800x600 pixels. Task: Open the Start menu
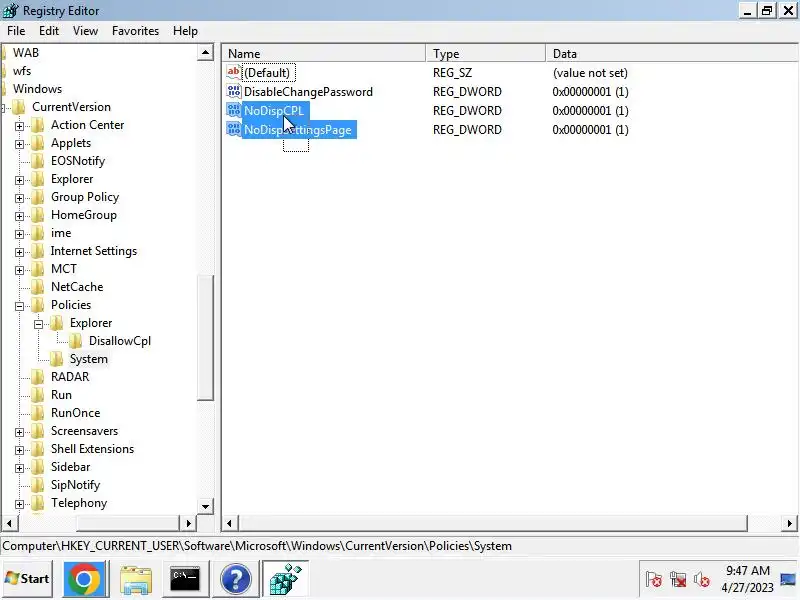(x=27, y=579)
